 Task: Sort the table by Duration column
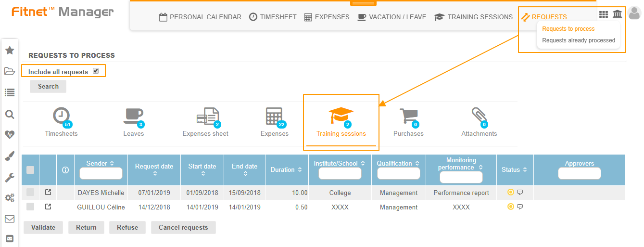tap(286, 169)
